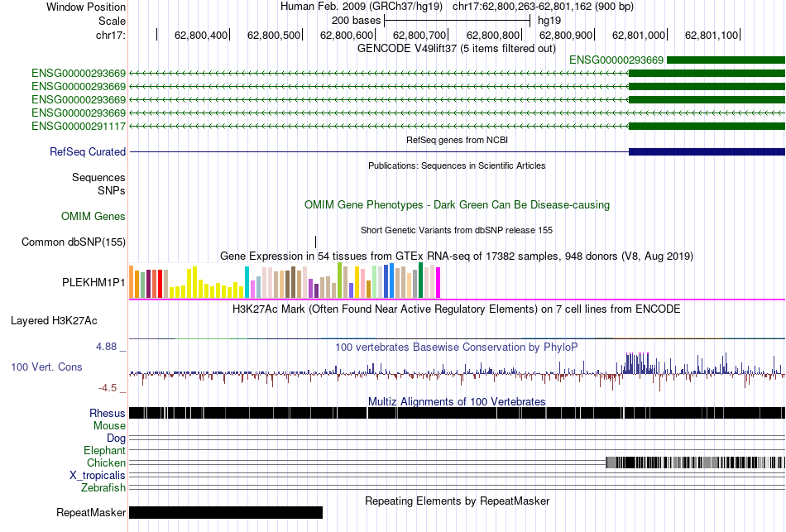The image size is (786, 532).
Task: Click the Dog species label
Action: 116,439
